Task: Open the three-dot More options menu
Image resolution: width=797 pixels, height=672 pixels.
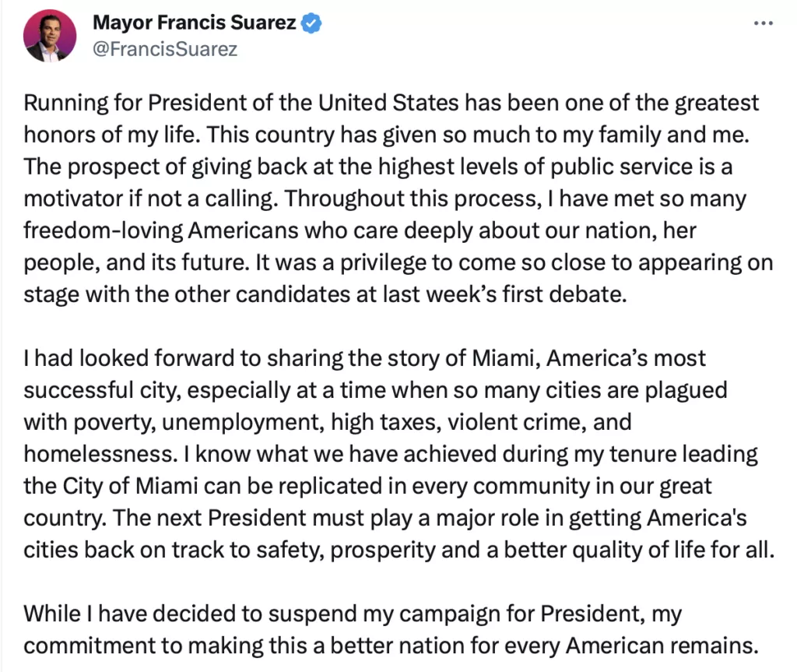Action: 763,23
